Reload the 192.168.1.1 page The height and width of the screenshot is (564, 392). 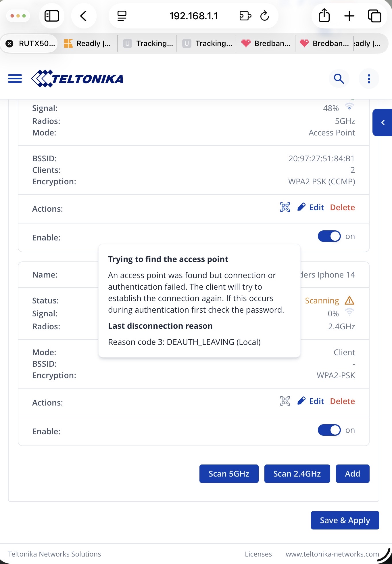[x=264, y=16]
